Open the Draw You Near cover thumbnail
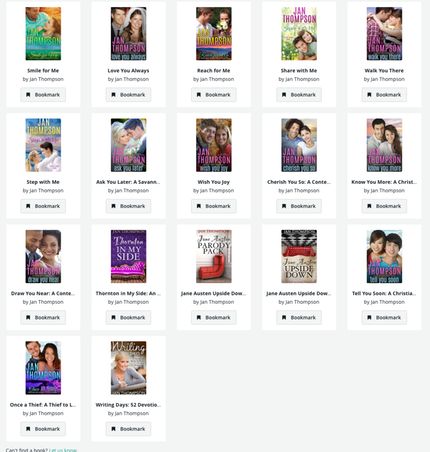The width and height of the screenshot is (430, 452). pyautogui.click(x=43, y=256)
